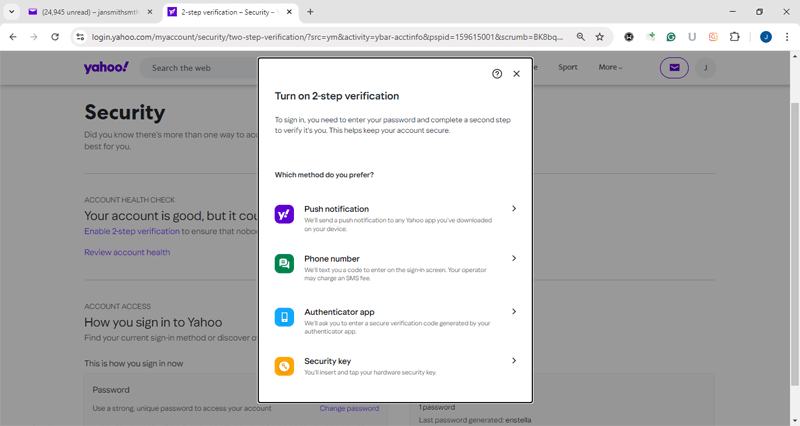Expand the Authenticator app option chevron
The height and width of the screenshot is (426, 800).
(x=514, y=312)
